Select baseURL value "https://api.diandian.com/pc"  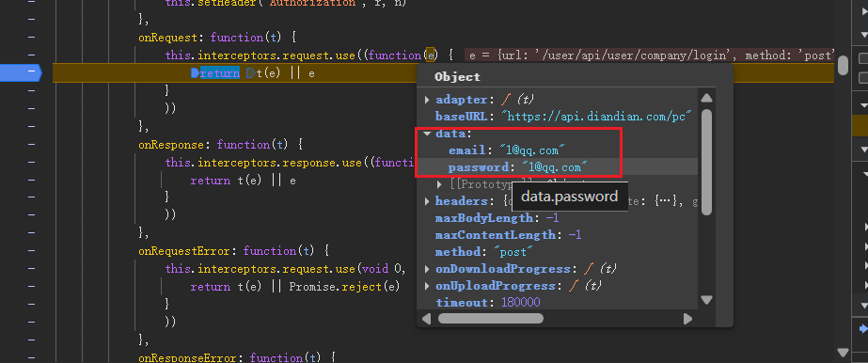tap(597, 117)
